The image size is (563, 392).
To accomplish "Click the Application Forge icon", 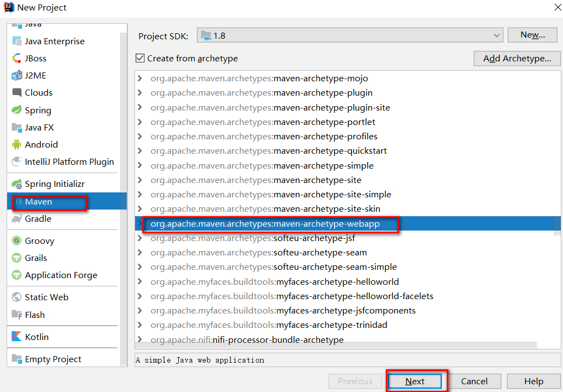I will click(x=17, y=275).
